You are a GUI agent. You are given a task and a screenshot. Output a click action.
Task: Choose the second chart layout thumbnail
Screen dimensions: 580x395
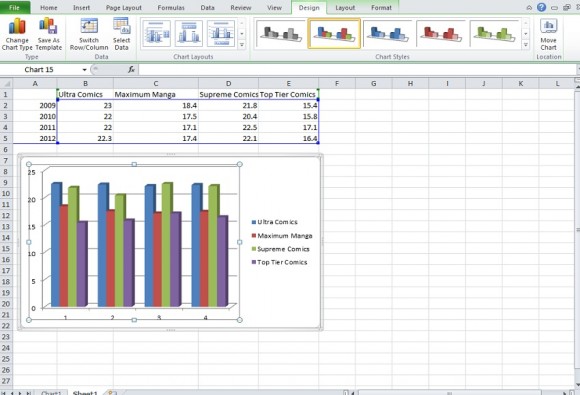pos(189,34)
